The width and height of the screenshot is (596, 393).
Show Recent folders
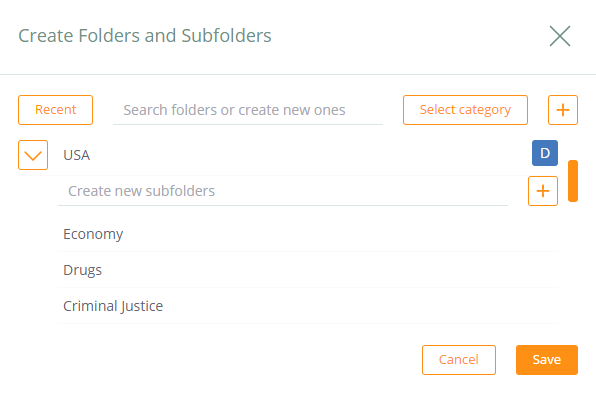[55, 110]
